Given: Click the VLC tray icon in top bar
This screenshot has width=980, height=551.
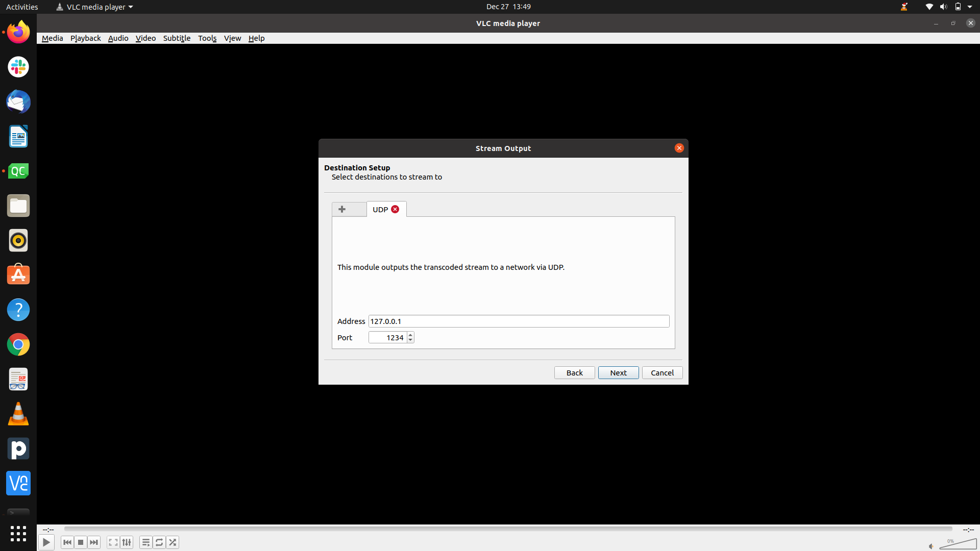Looking at the screenshot, I should pyautogui.click(x=904, y=7).
